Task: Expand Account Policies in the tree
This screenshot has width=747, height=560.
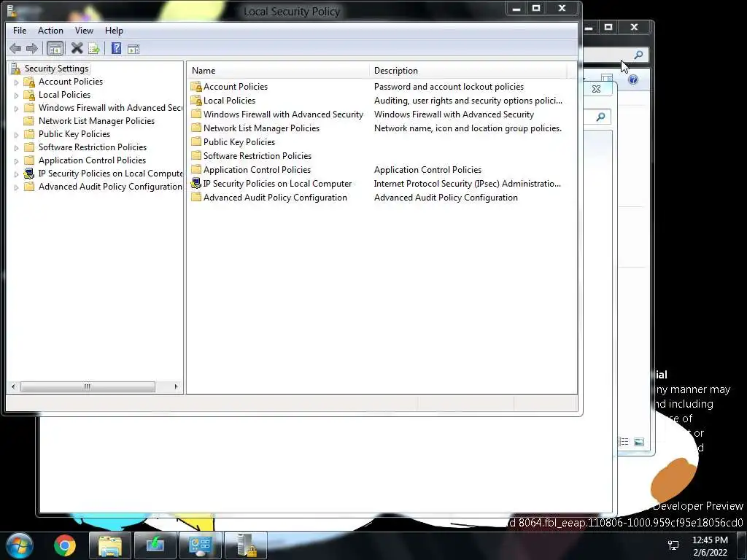Action: click(16, 82)
